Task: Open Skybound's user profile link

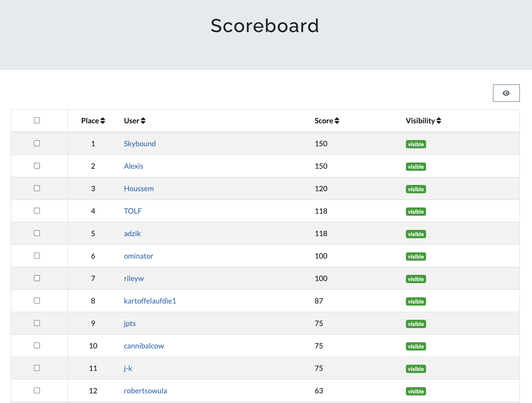Action: (140, 144)
